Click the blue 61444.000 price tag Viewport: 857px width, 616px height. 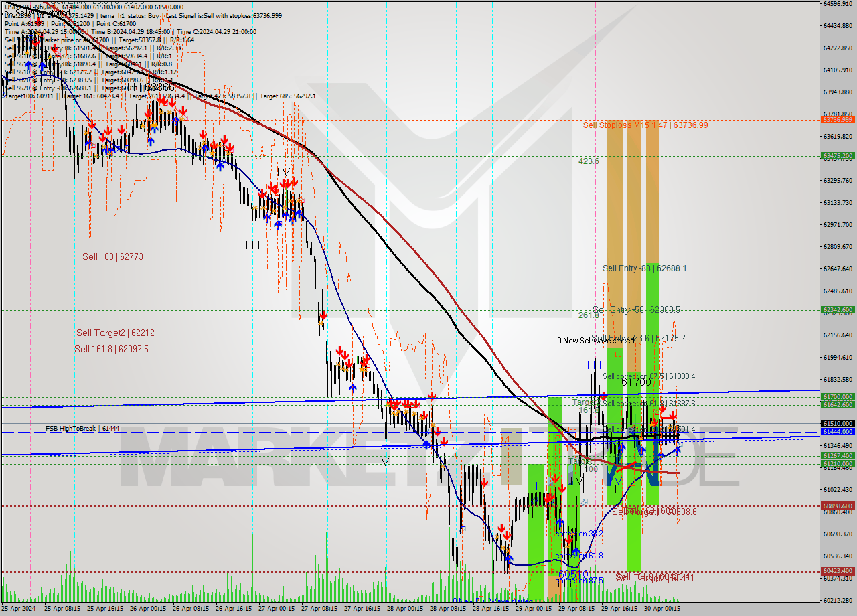pyautogui.click(x=837, y=432)
